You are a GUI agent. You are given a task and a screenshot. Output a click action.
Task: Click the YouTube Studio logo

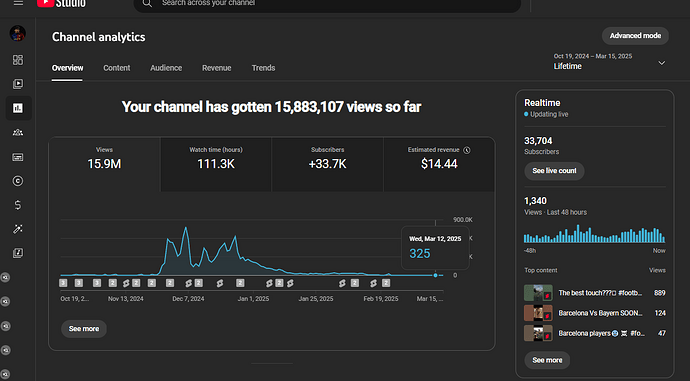61,4
